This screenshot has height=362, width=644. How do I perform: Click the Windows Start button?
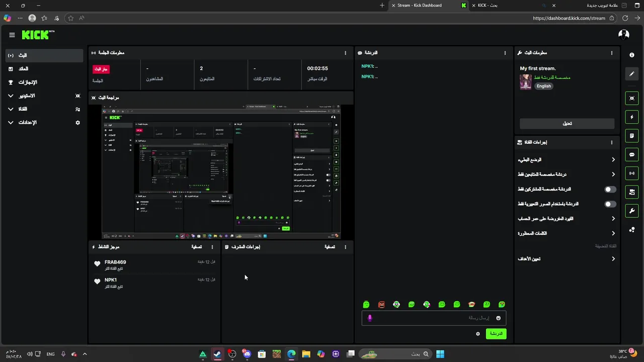pyautogui.click(x=440, y=354)
